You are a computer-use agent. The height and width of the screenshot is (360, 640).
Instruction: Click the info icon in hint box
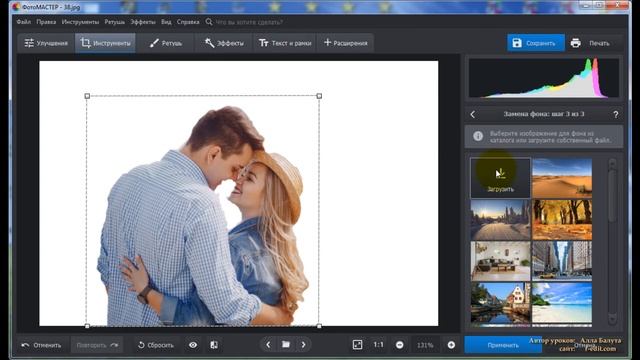478,136
